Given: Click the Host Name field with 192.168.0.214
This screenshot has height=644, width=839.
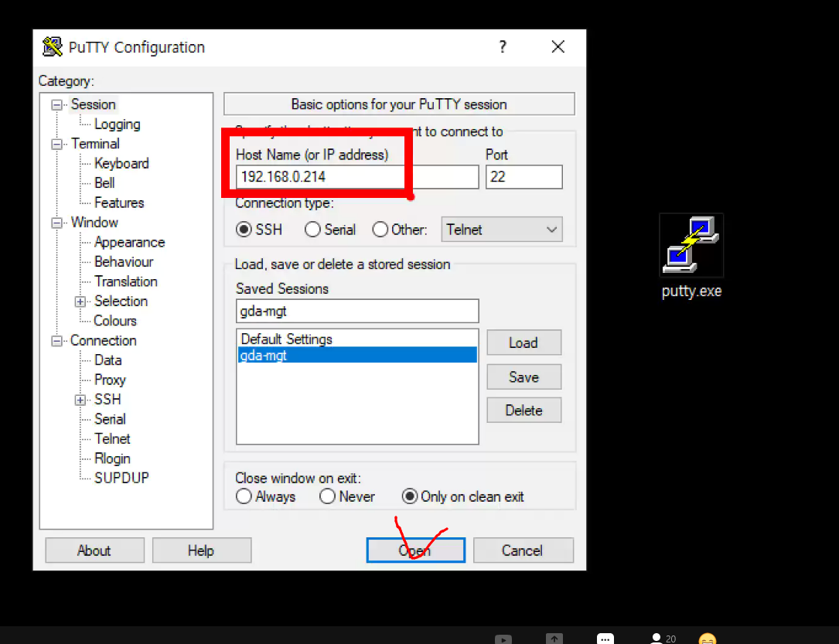Looking at the screenshot, I should pyautogui.click(x=357, y=177).
